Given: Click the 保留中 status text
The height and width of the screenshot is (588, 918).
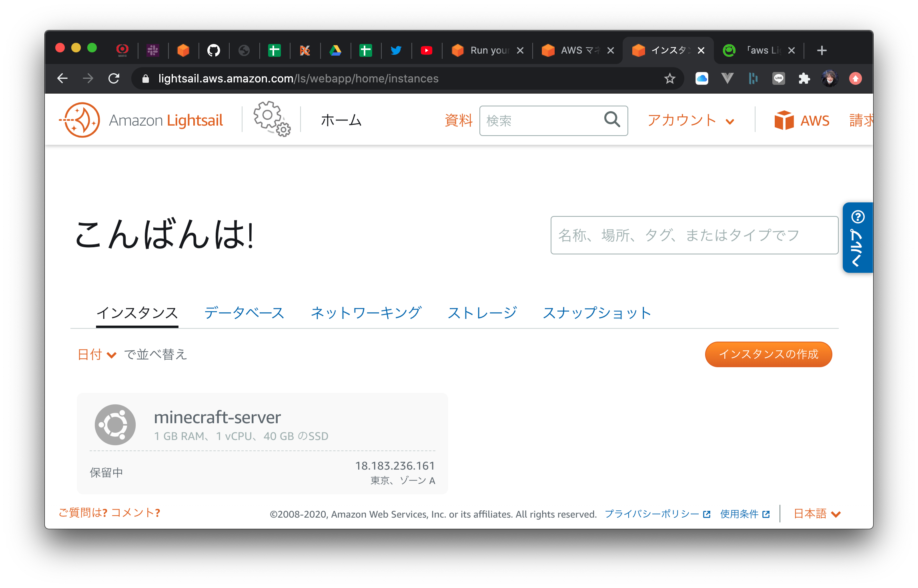Looking at the screenshot, I should click(106, 472).
